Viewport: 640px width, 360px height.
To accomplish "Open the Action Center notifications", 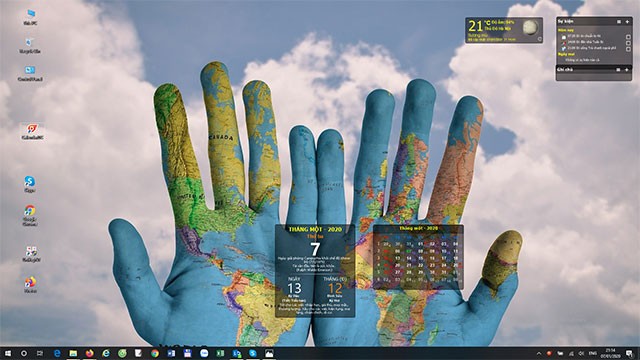I will click(629, 353).
